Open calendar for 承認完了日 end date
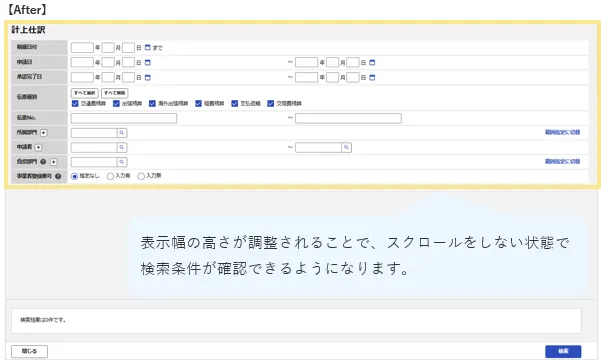Image resolution: width=601 pixels, height=361 pixels. pos(372,77)
